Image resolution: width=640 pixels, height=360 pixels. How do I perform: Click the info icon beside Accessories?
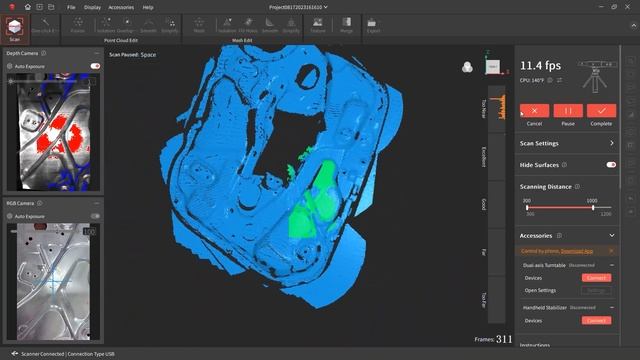(560, 236)
